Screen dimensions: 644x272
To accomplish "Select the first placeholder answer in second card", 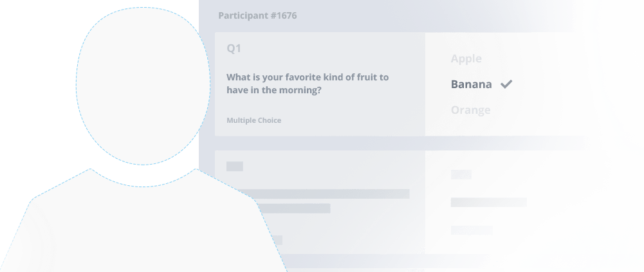I will pyautogui.click(x=461, y=174).
